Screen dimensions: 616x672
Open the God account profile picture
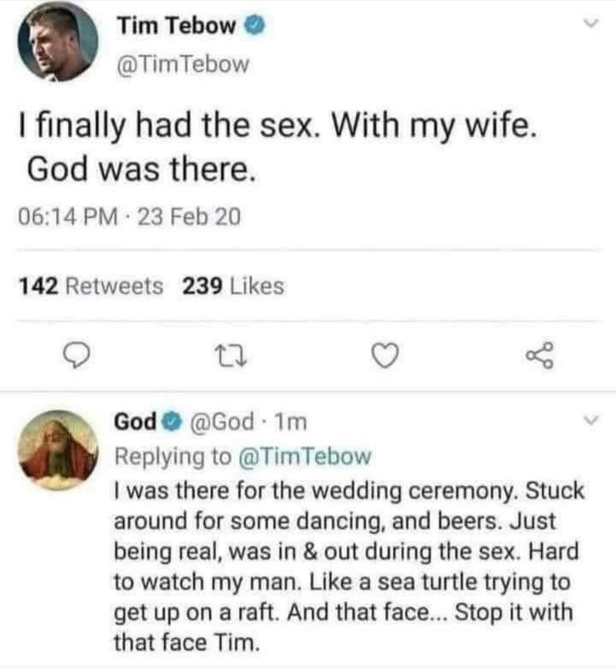click(x=58, y=449)
